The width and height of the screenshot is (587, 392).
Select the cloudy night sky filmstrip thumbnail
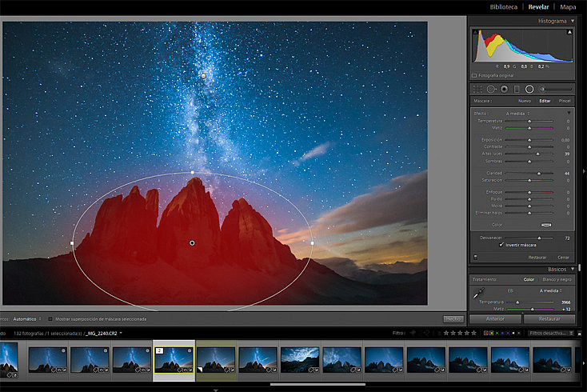(x=299, y=360)
